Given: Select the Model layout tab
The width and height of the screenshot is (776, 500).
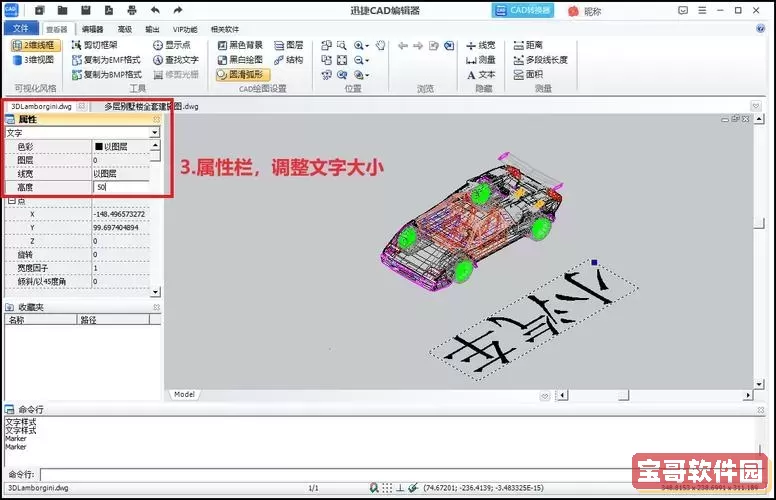Looking at the screenshot, I should [x=184, y=395].
